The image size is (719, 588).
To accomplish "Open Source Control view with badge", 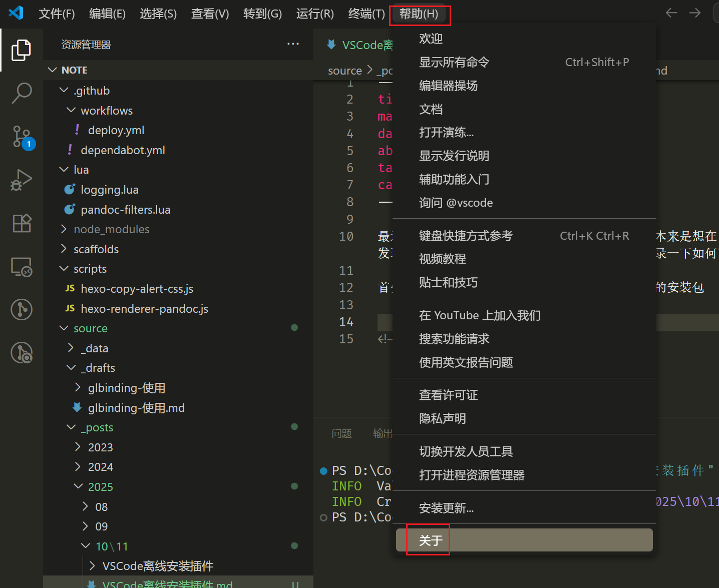I will tap(22, 137).
